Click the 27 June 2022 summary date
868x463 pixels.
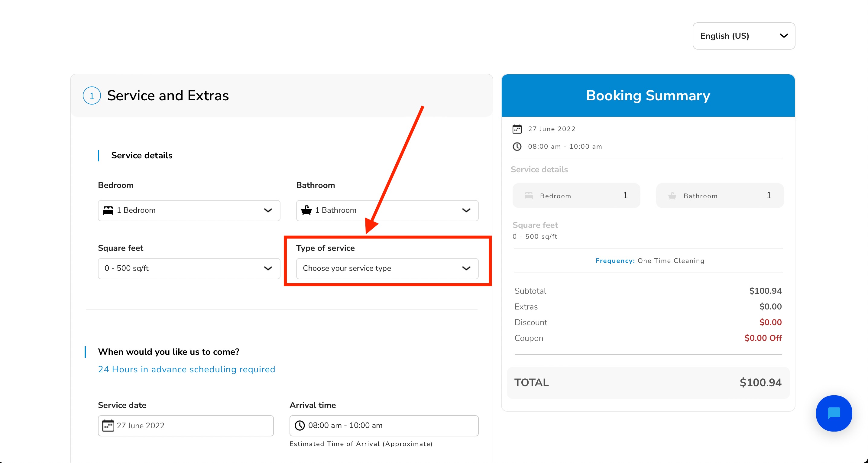point(552,129)
